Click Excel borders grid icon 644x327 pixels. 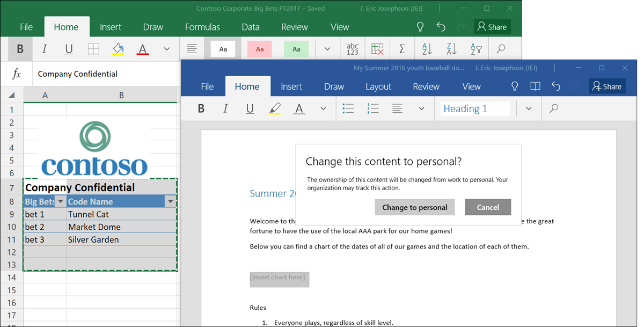[93, 49]
